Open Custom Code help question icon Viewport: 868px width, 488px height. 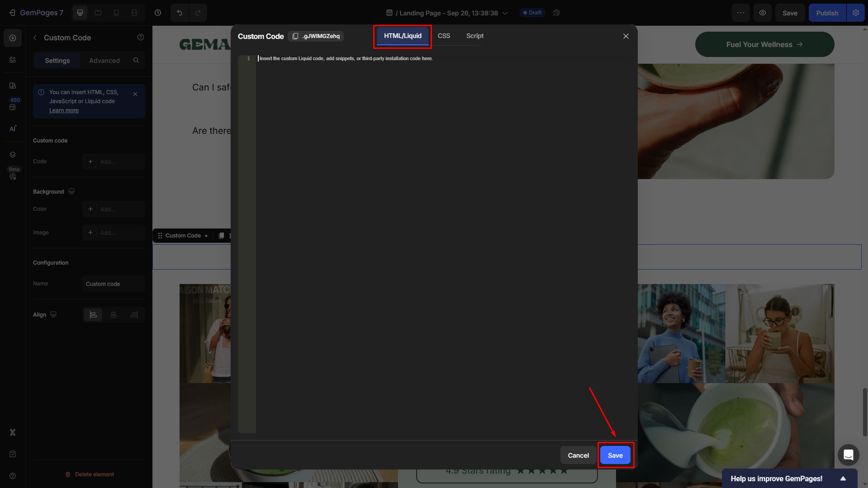coord(141,38)
